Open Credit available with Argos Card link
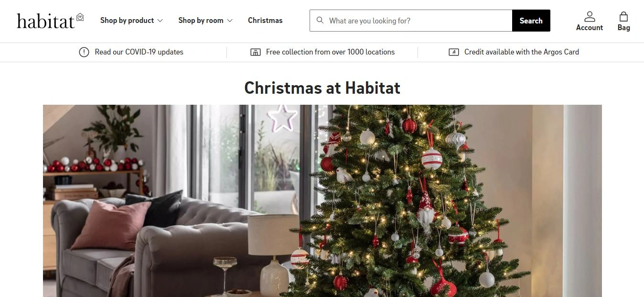Screen dimensions: 644x297 tap(522, 52)
